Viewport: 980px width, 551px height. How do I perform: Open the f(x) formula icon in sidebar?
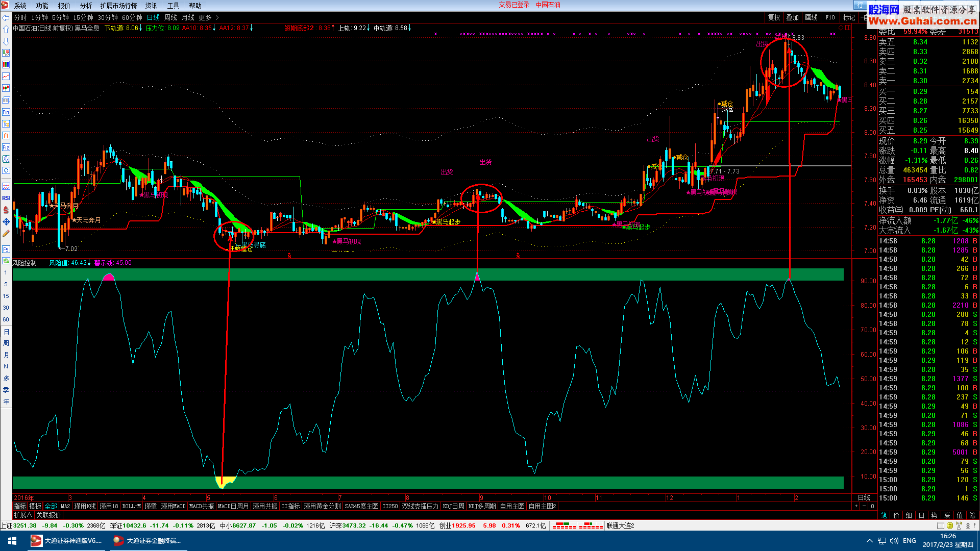pos(6,159)
